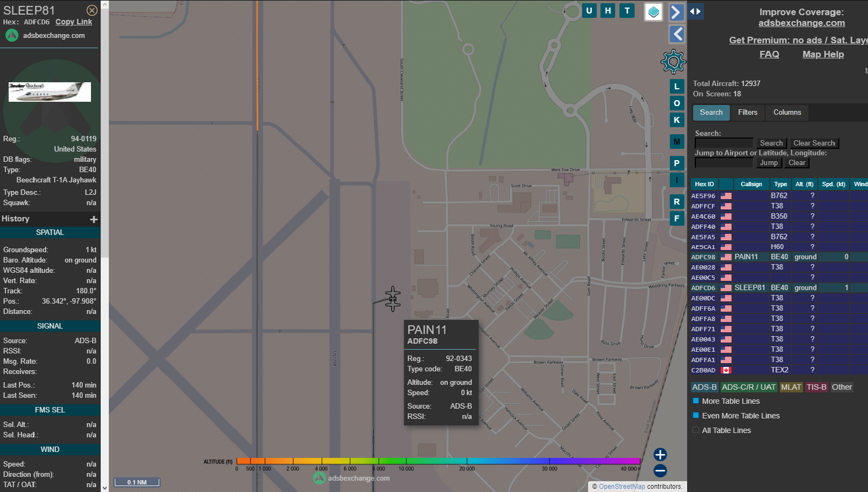The height and width of the screenshot is (492, 868).
Task: Switch to the Filters tab
Action: (748, 113)
